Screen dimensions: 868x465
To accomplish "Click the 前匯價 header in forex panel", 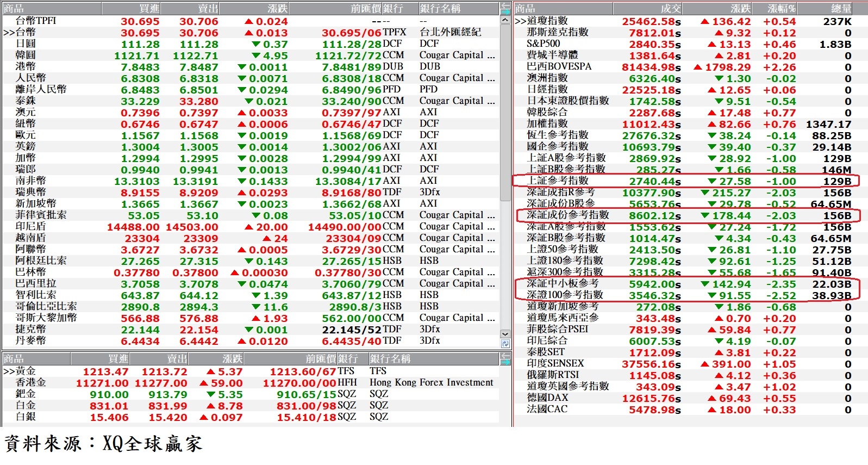I will (x=335, y=9).
